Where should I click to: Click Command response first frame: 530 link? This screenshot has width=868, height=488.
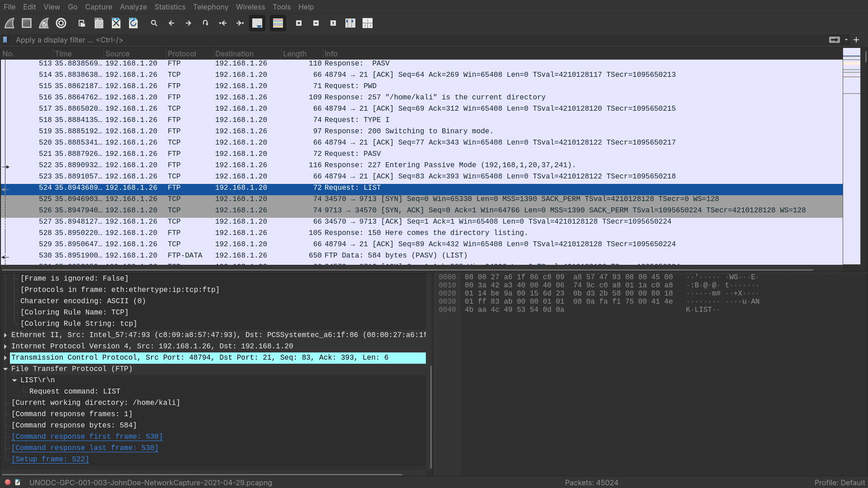tap(87, 436)
